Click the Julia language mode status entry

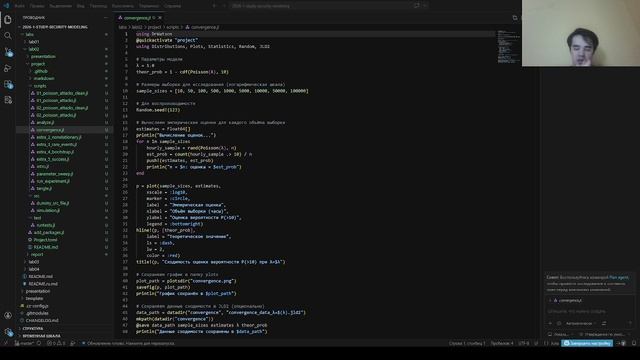coord(555,343)
